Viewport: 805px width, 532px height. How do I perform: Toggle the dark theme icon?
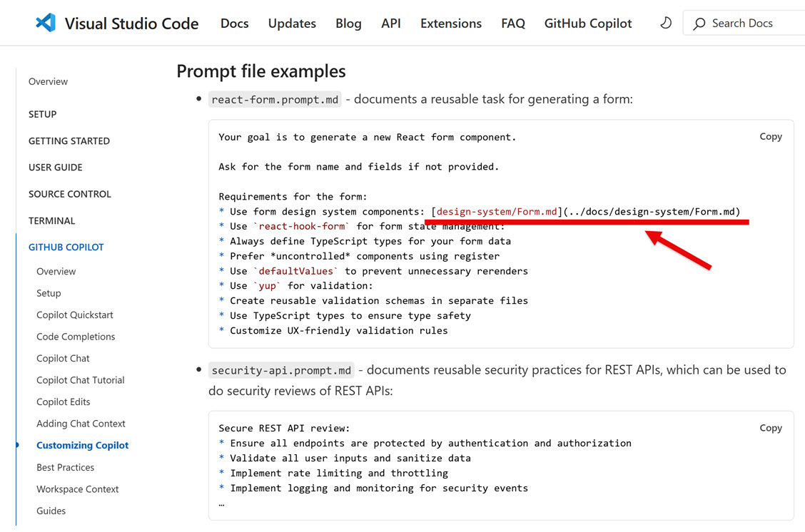[665, 23]
